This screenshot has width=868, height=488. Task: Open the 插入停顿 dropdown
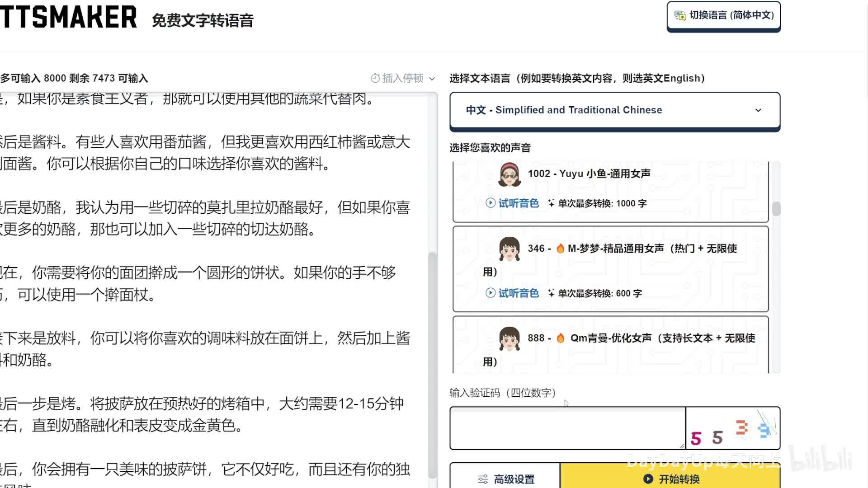(x=403, y=78)
